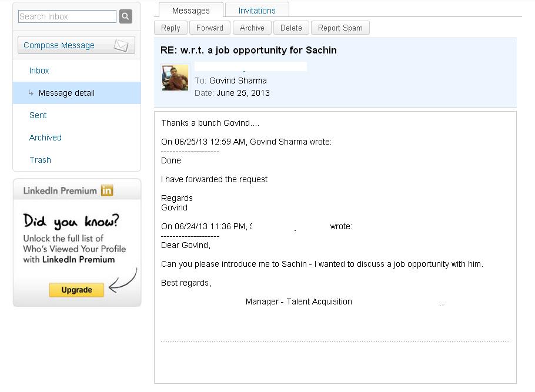Delete the current message
This screenshot has height=392, width=535.
click(x=291, y=28)
